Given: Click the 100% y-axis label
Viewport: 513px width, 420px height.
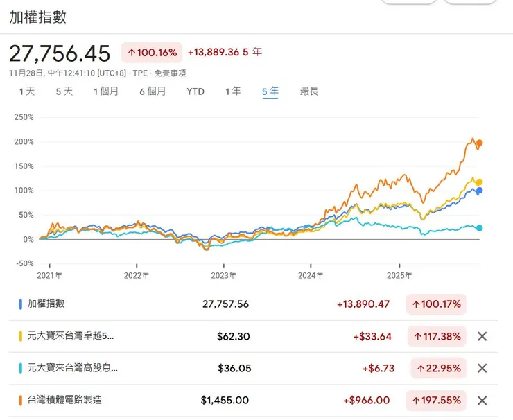Looking at the screenshot, I should (24, 191).
